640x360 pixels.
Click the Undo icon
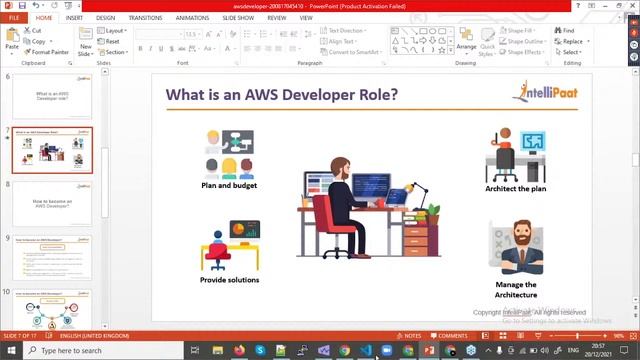click(36, 6)
